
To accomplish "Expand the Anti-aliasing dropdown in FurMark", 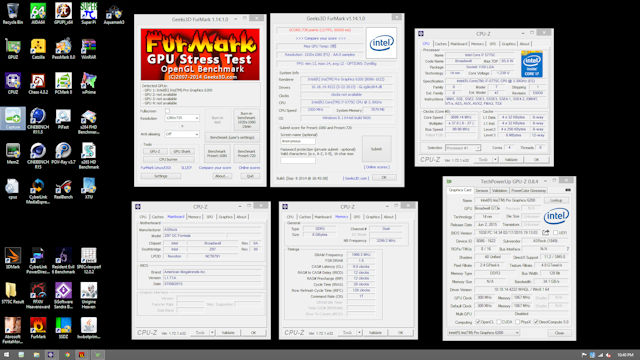I will click(182, 134).
